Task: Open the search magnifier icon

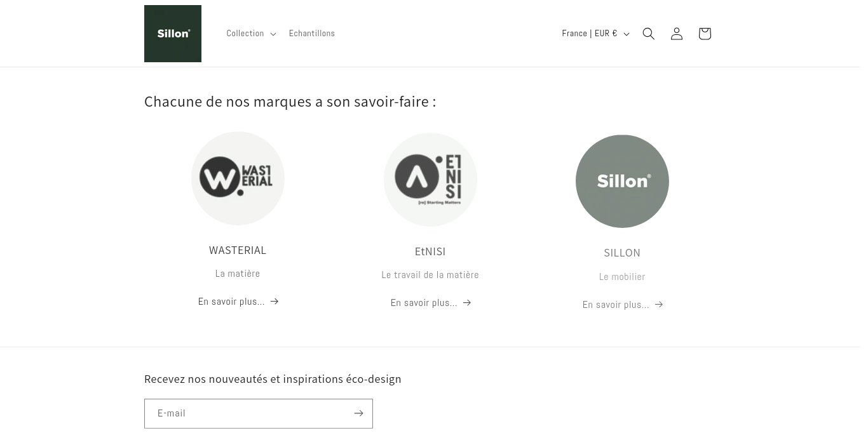Action: click(x=648, y=34)
